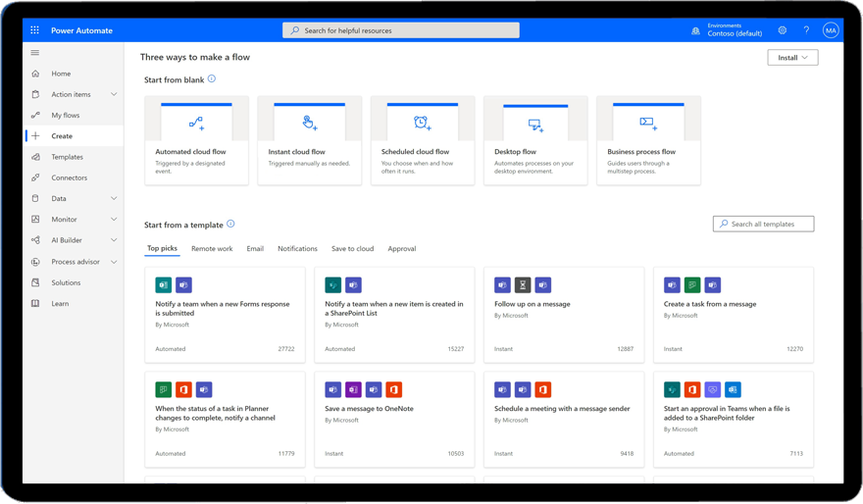The width and height of the screenshot is (863, 504).
Task: Click the Monitor icon in sidebar
Action: click(35, 219)
